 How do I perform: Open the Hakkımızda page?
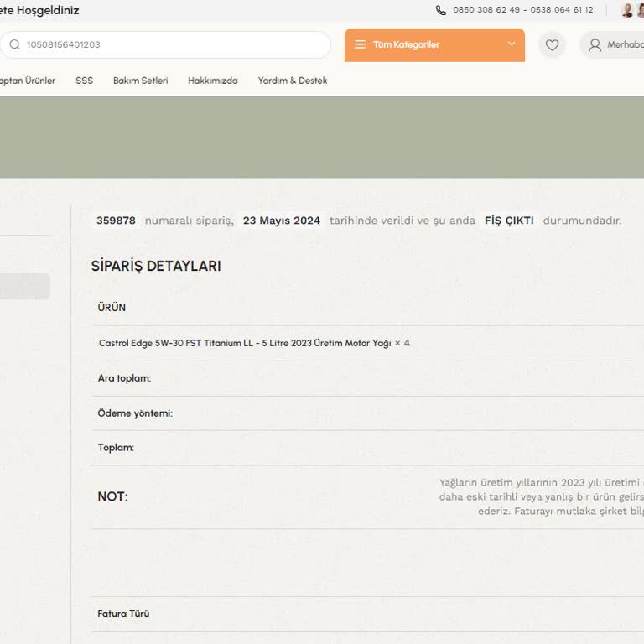[x=212, y=80]
